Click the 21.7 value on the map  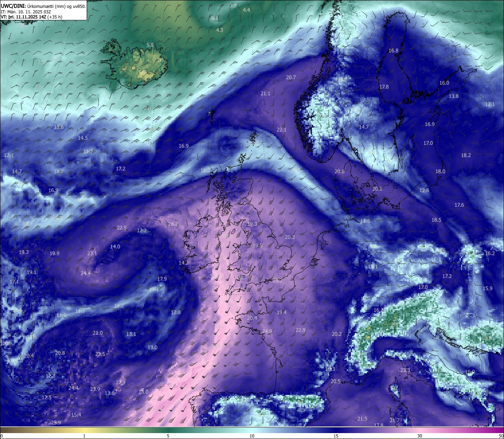pos(395,420)
